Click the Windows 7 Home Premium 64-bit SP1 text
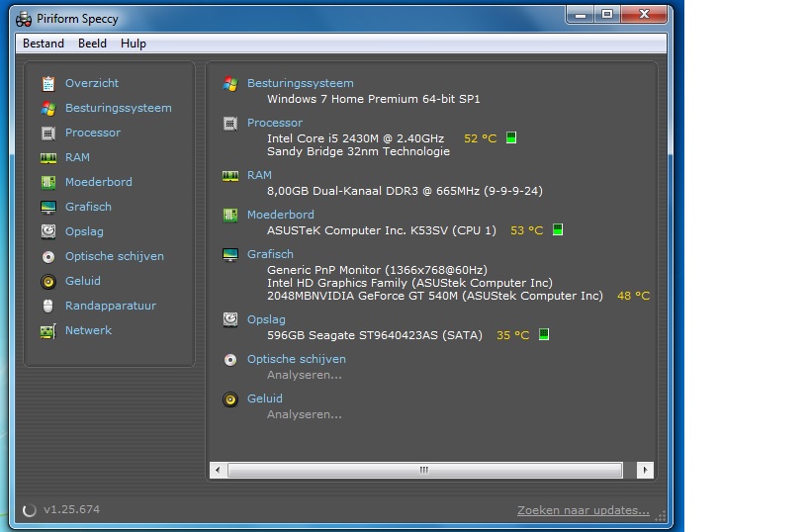 [374, 99]
